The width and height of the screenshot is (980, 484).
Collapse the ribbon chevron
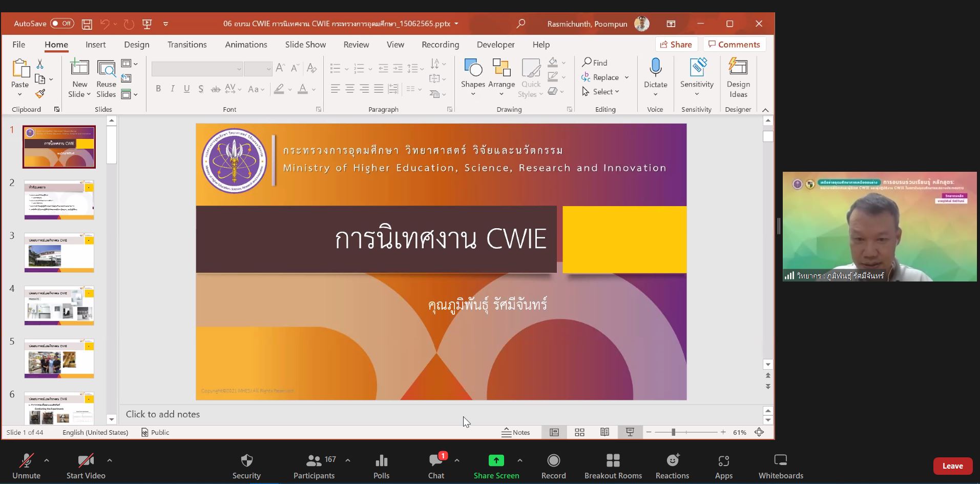point(765,110)
